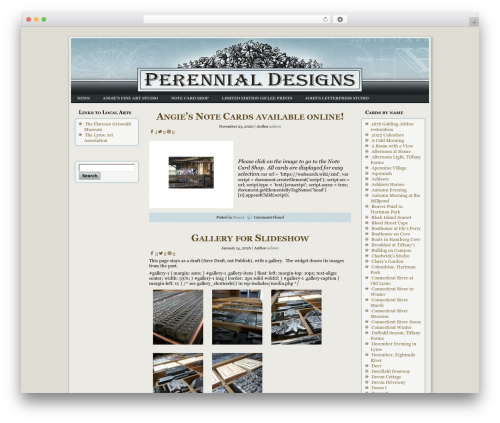Screen dimensions: 500x423
Task: Share Gallery for Slideshow post on Facebook
Action: tap(152, 253)
